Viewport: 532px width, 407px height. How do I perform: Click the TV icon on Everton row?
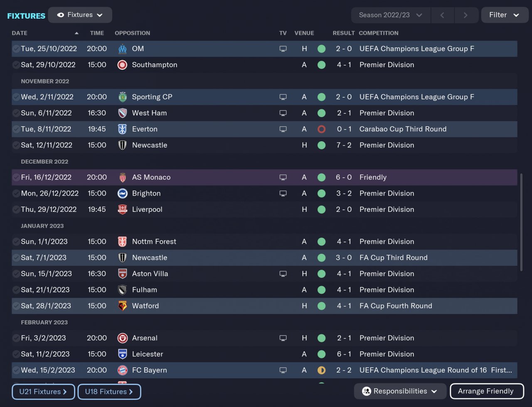(283, 129)
